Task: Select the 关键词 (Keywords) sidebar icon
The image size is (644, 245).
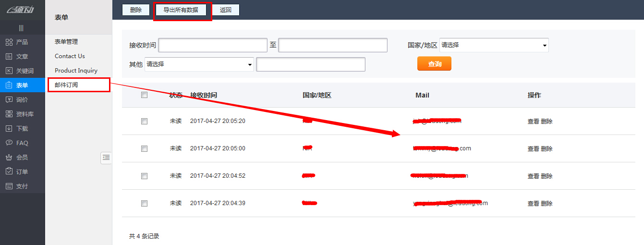Action: 9,71
